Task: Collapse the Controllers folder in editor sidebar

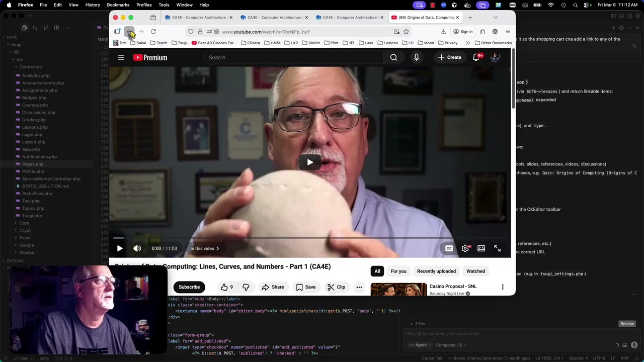Action: 30,67
